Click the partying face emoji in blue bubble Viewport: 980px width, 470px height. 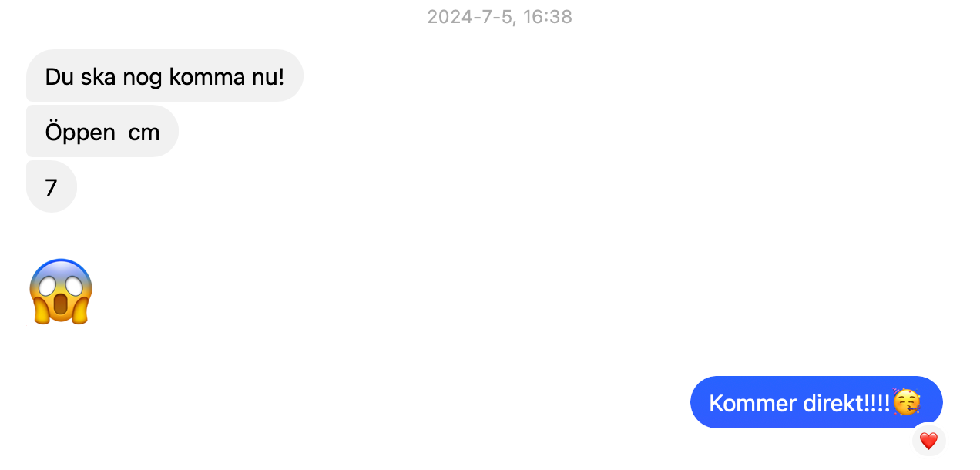tap(906, 402)
